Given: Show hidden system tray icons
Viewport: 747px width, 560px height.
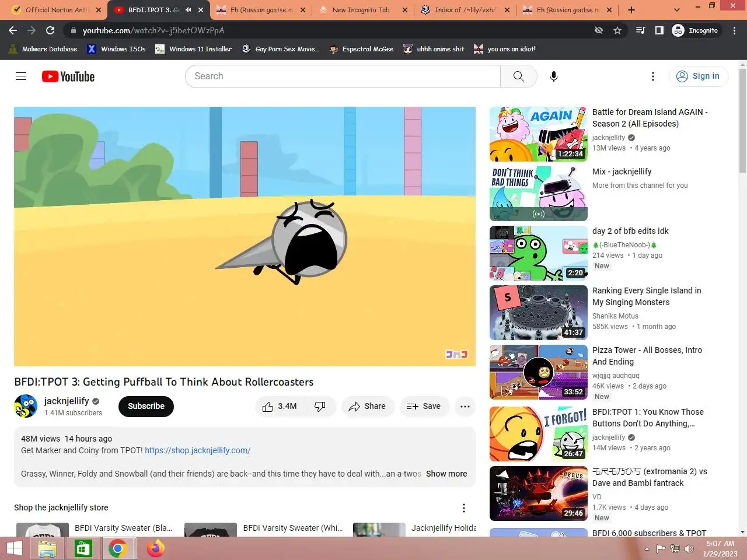Looking at the screenshot, I should pos(647,549).
